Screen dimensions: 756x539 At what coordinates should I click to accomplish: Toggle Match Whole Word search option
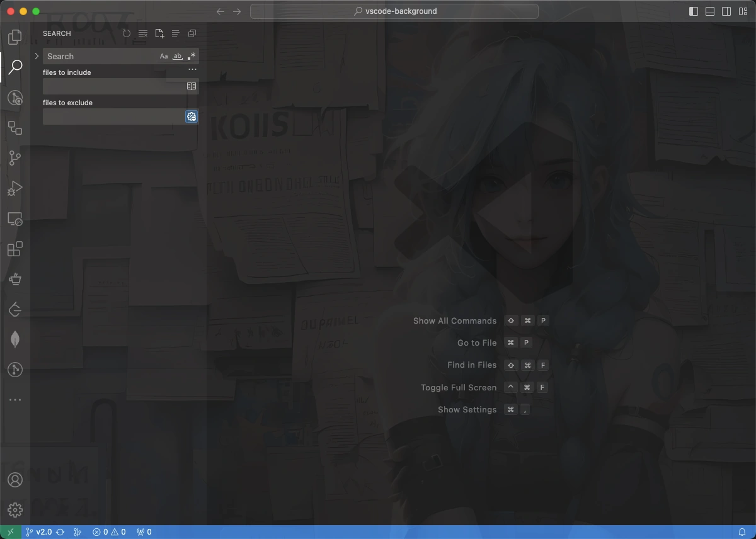pyautogui.click(x=178, y=56)
